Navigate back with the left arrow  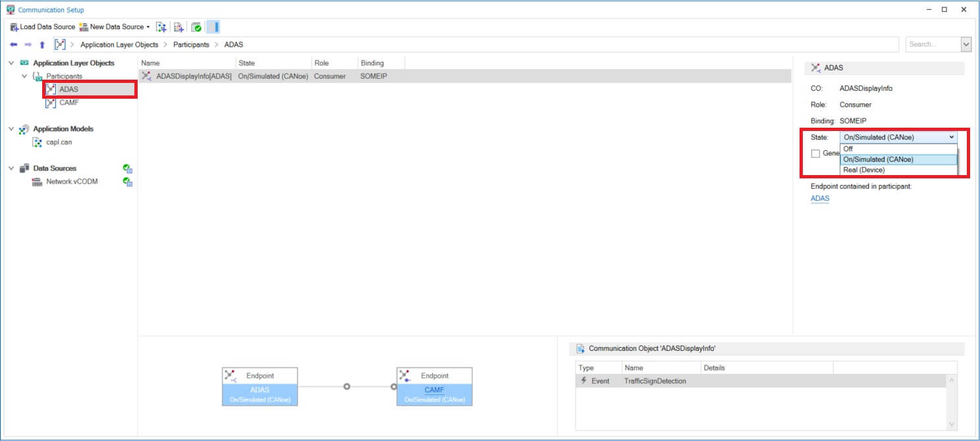(13, 45)
